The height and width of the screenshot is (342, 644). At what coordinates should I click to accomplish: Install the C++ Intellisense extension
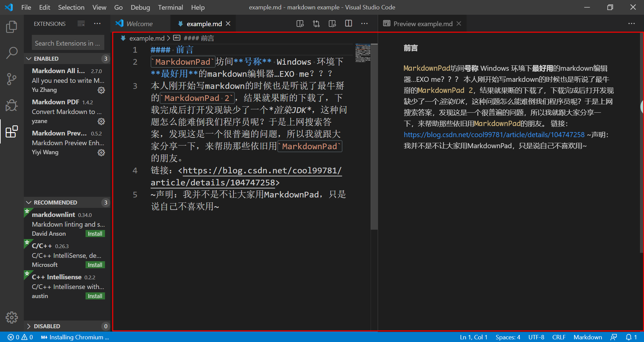pos(95,296)
